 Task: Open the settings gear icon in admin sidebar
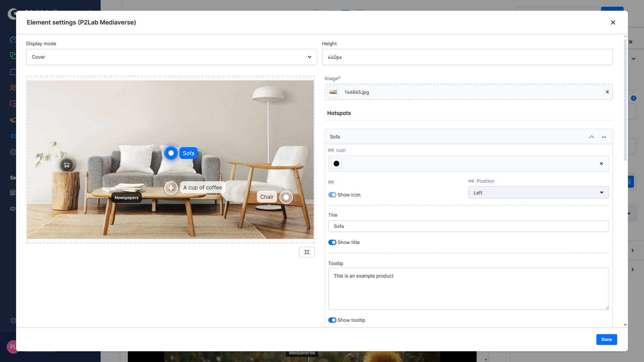[x=13, y=152]
